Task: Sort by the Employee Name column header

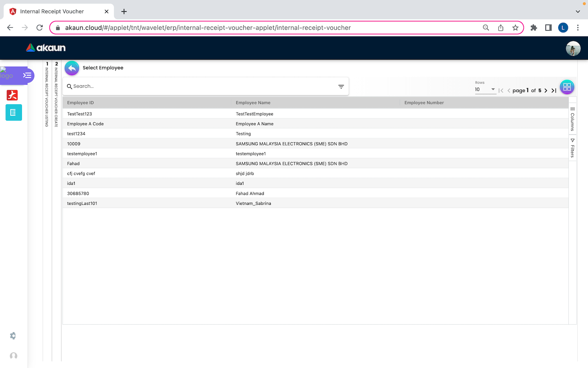Action: coord(253,103)
